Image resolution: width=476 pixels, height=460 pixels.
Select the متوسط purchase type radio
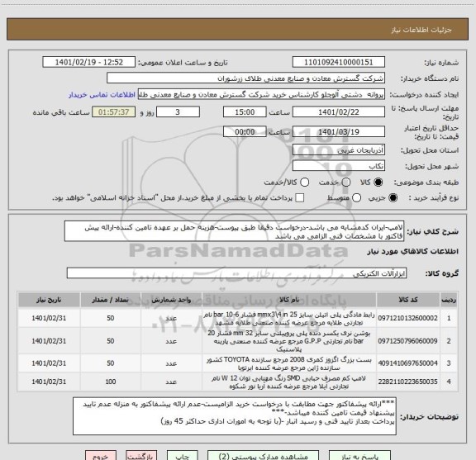tap(356, 198)
